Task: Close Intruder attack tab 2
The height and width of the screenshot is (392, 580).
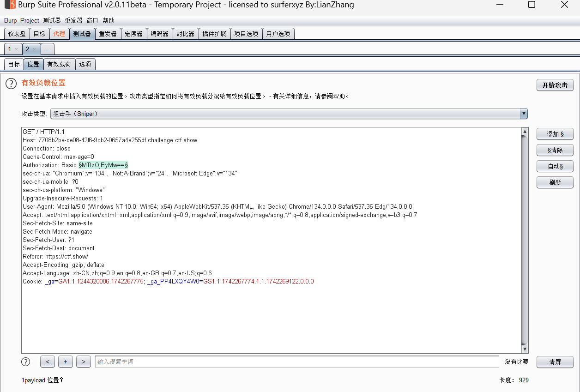Action: 35,49
